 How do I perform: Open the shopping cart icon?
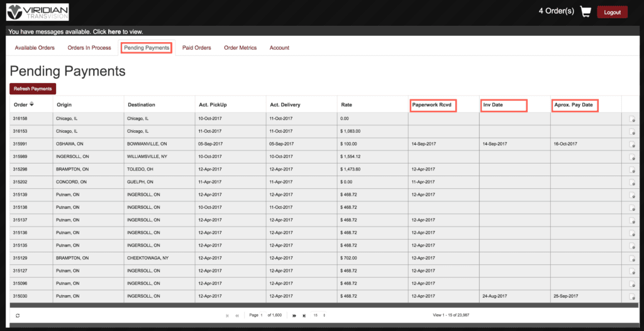click(x=586, y=12)
